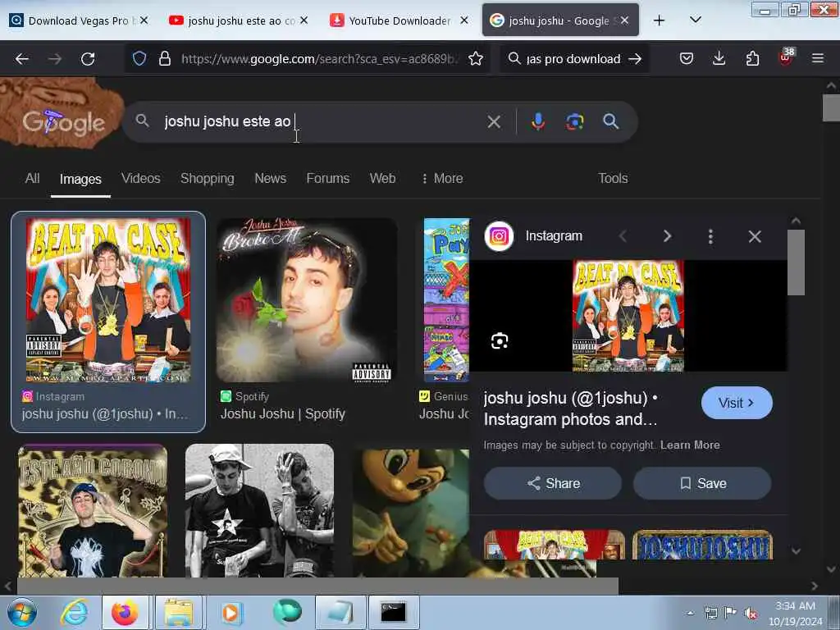Click the blue magnifier search button
The width and height of the screenshot is (840, 630).
tap(610, 121)
